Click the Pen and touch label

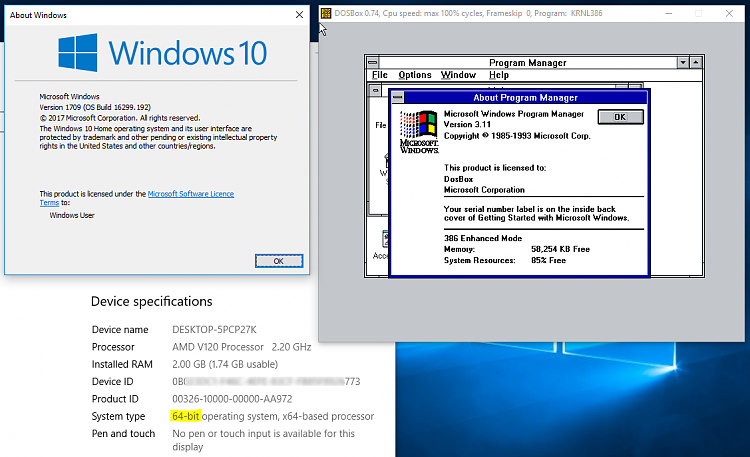[x=123, y=434]
